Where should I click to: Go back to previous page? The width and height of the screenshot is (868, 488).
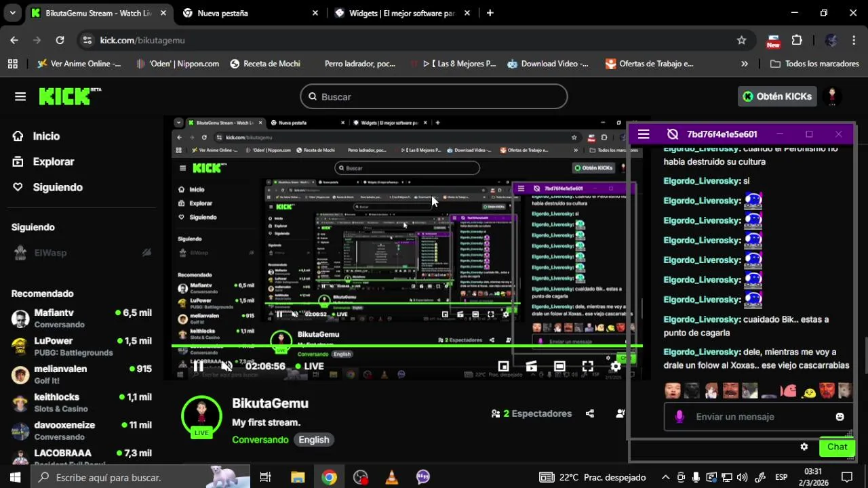(14, 40)
